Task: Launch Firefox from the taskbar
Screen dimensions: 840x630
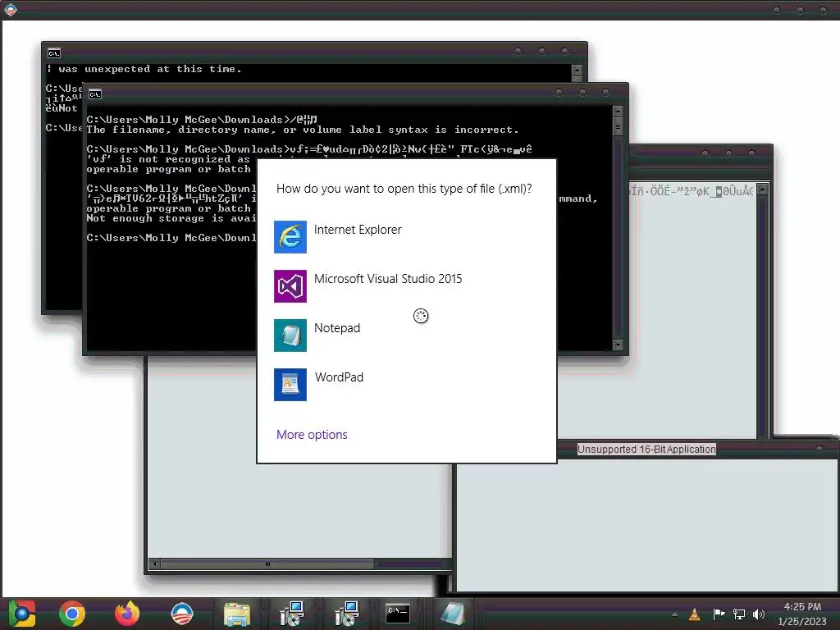Action: [127, 614]
